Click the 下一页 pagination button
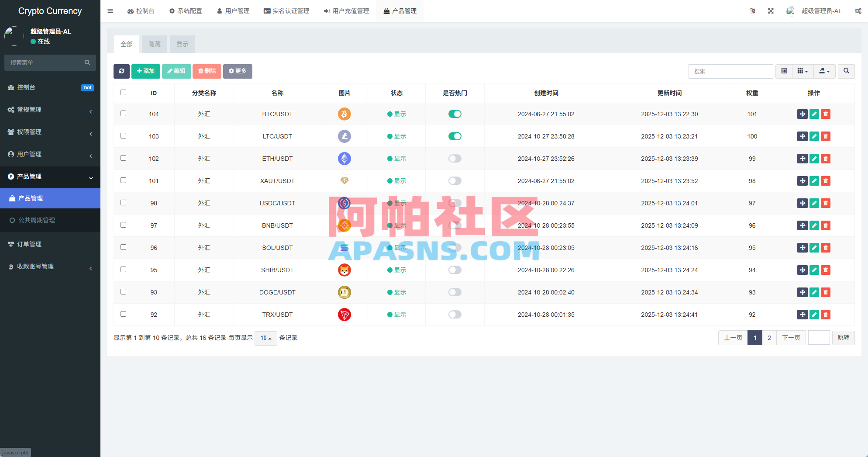 (x=791, y=338)
